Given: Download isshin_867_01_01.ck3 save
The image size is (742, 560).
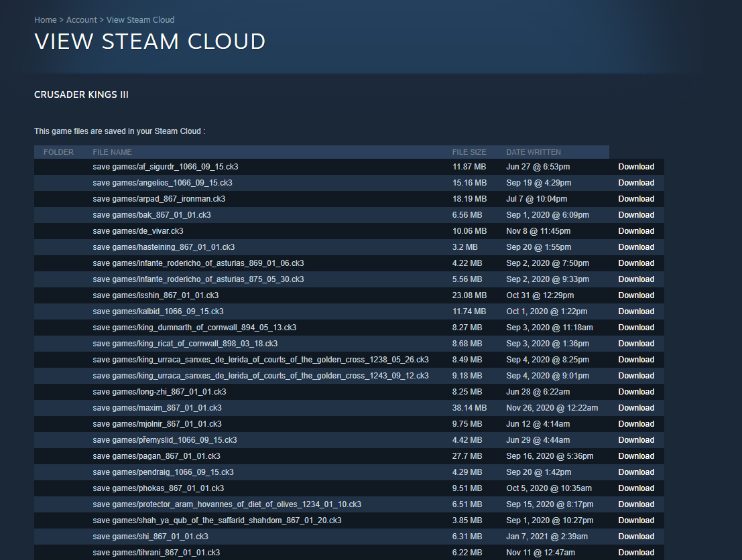Looking at the screenshot, I should (636, 295).
